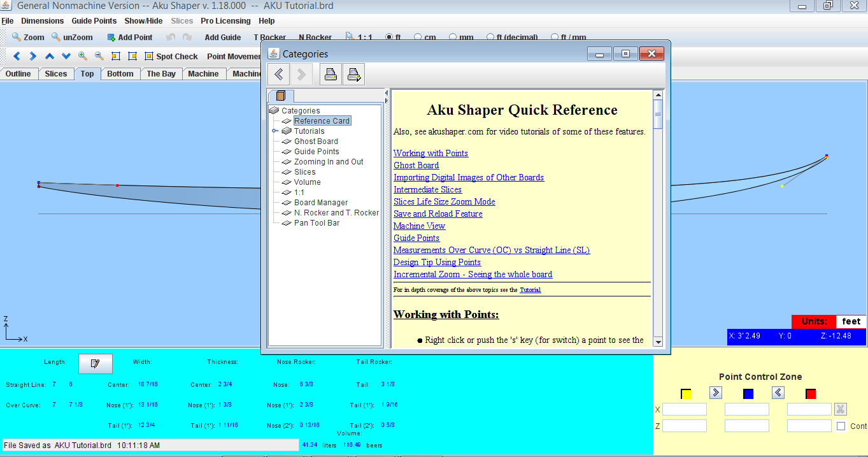
Task: Select the mm units radio button
Action: (x=453, y=38)
